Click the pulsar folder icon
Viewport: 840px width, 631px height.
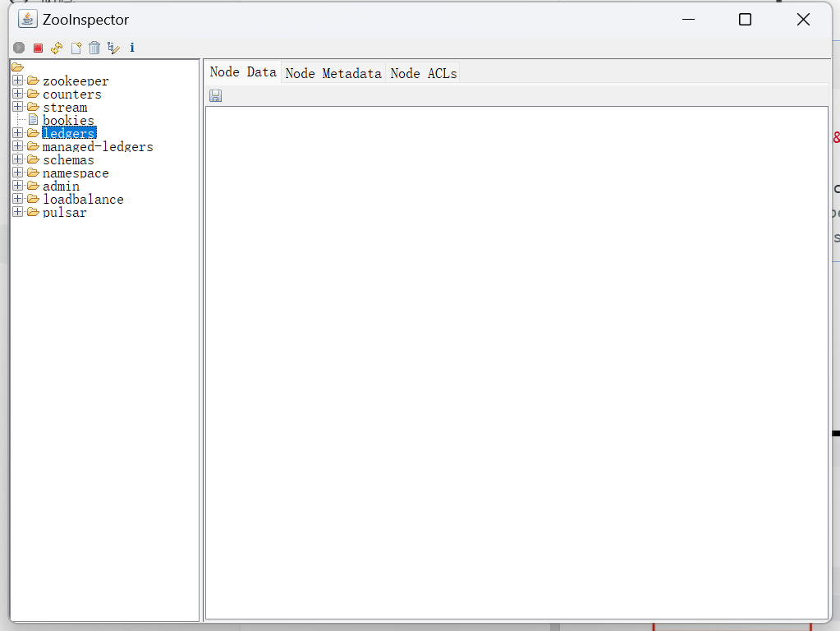(x=33, y=212)
